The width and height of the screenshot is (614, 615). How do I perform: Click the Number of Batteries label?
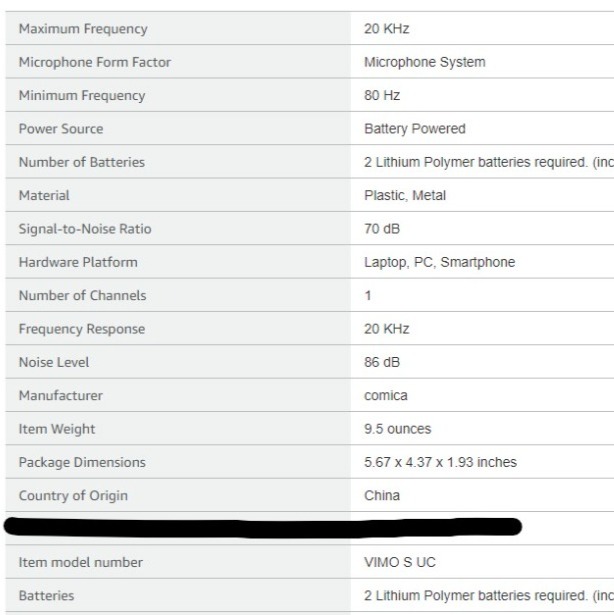[x=82, y=162]
